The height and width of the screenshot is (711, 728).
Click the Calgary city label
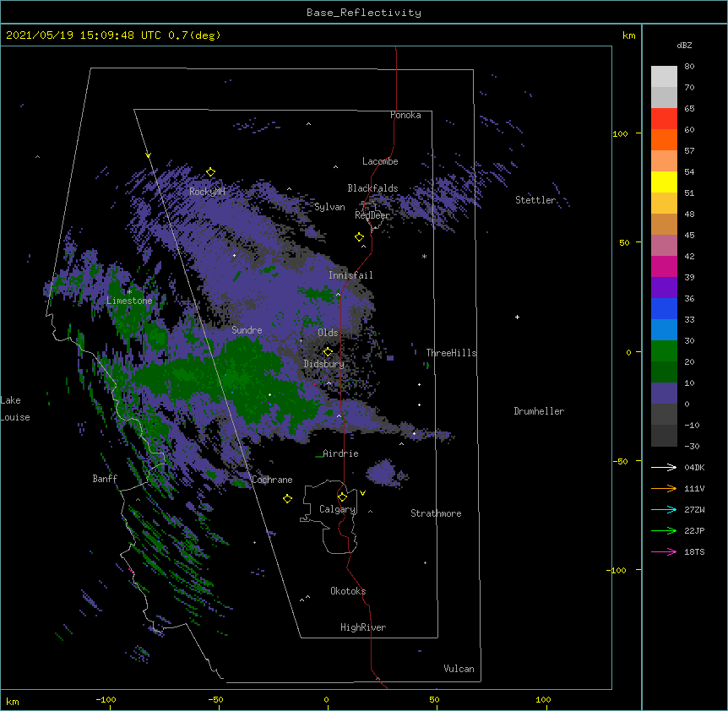click(338, 509)
